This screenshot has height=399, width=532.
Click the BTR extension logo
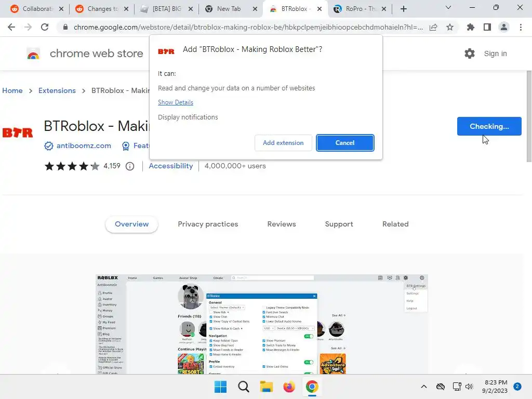18,132
